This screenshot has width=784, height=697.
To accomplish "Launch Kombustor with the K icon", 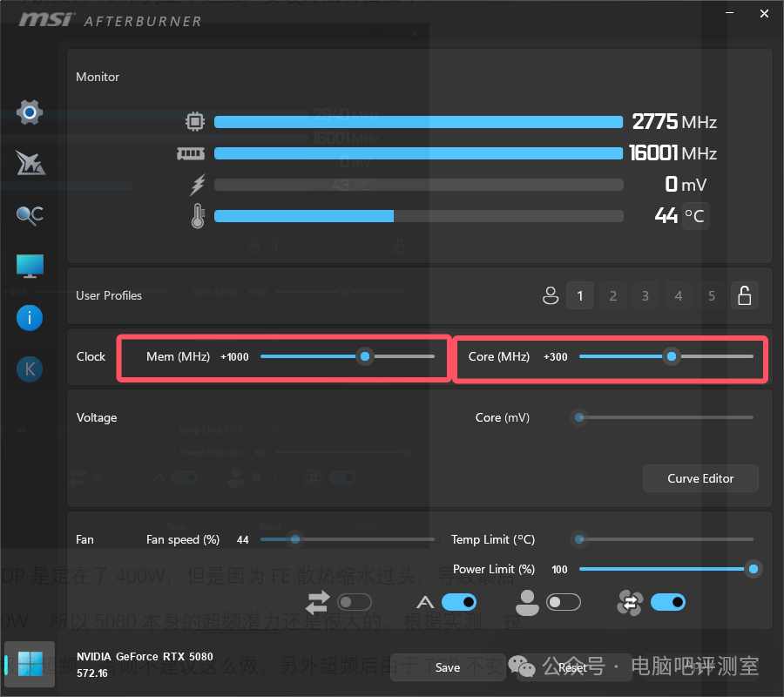I will click(x=30, y=369).
